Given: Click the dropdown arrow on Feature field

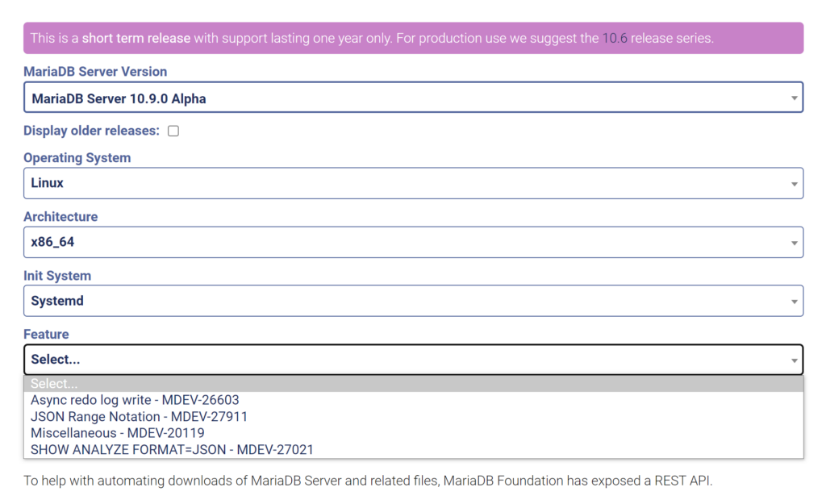Looking at the screenshot, I should [793, 359].
